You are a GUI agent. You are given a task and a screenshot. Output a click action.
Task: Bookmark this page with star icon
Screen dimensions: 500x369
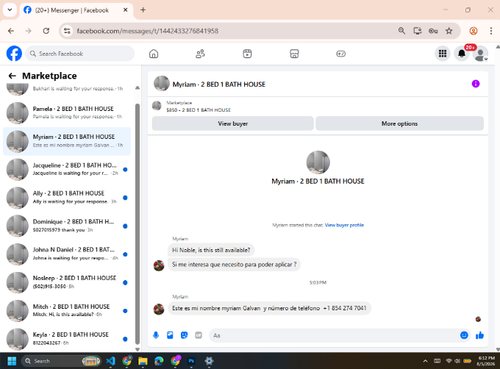pyautogui.click(x=449, y=31)
